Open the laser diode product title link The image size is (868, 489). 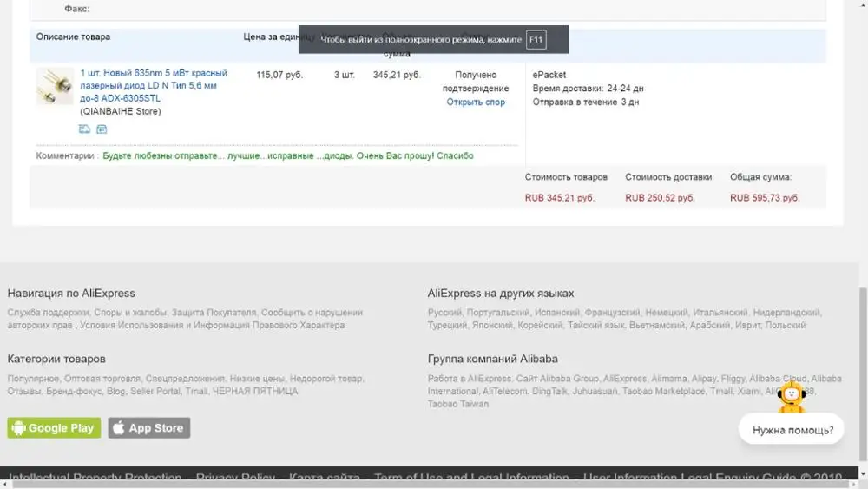(154, 85)
